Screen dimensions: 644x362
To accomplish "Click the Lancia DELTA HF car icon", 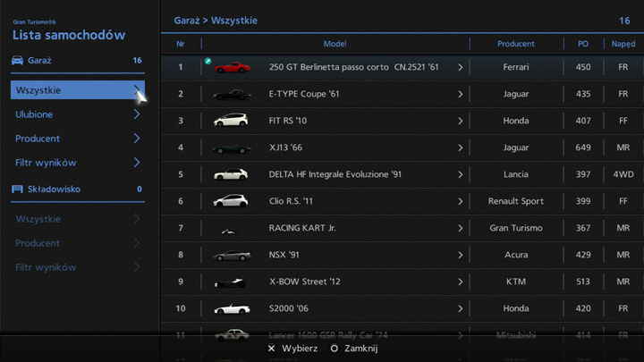I will (231, 174).
